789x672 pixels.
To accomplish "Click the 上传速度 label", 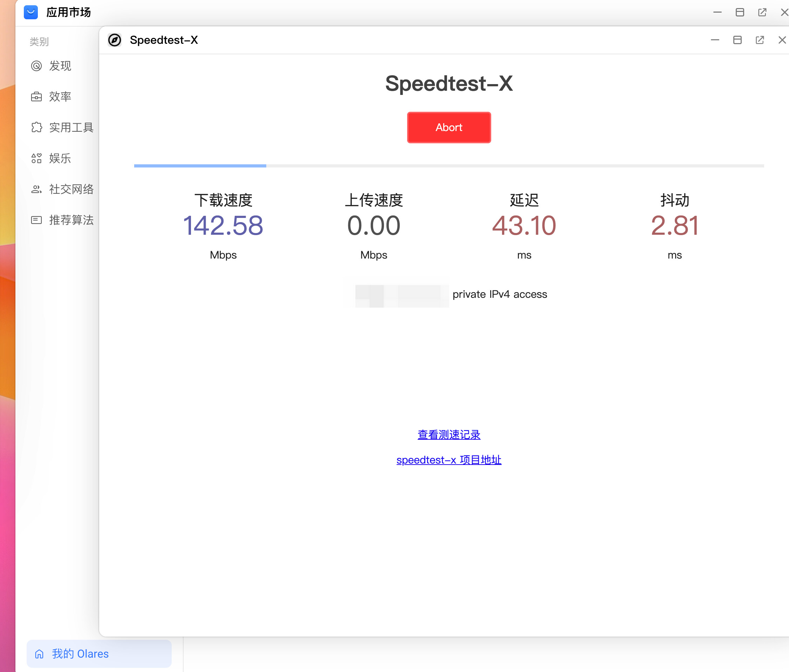I will (373, 200).
